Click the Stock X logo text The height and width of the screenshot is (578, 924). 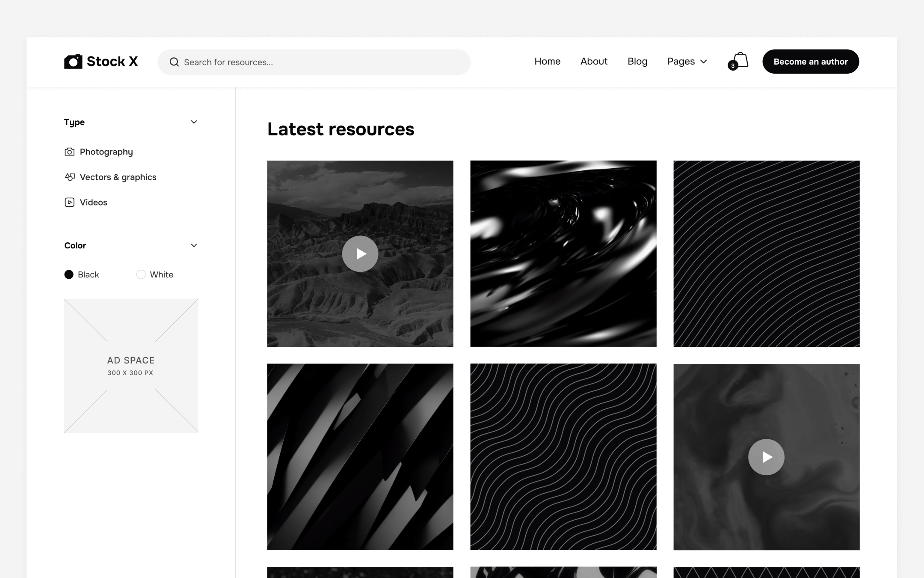[x=112, y=61]
